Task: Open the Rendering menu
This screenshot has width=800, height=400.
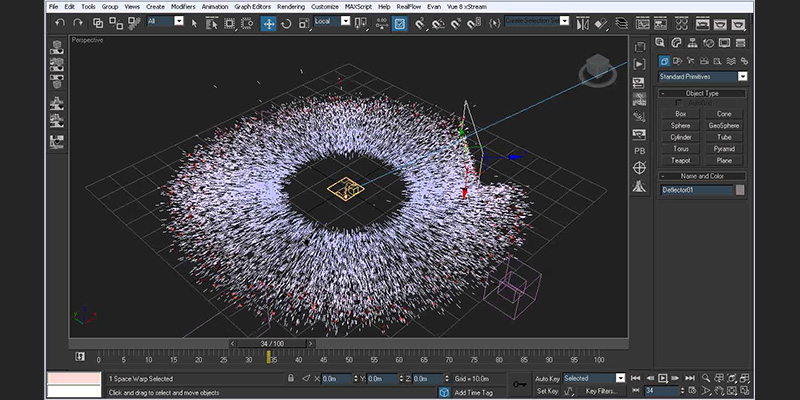Action: tap(290, 7)
